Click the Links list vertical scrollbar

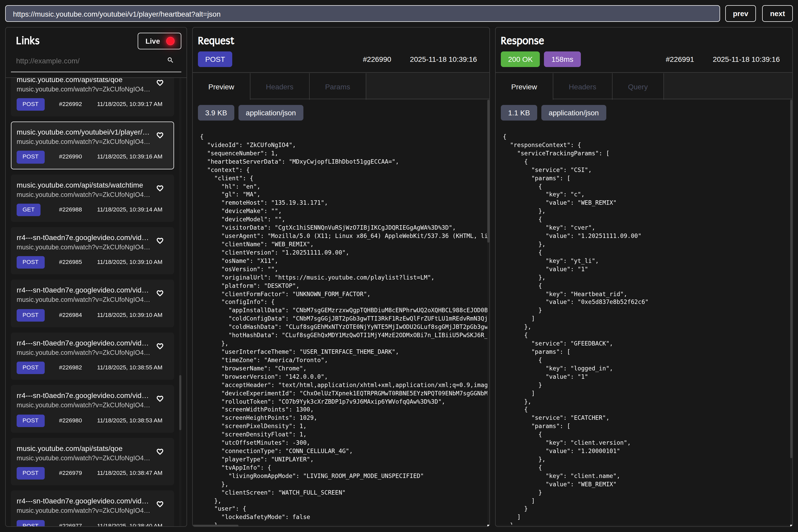(x=180, y=402)
